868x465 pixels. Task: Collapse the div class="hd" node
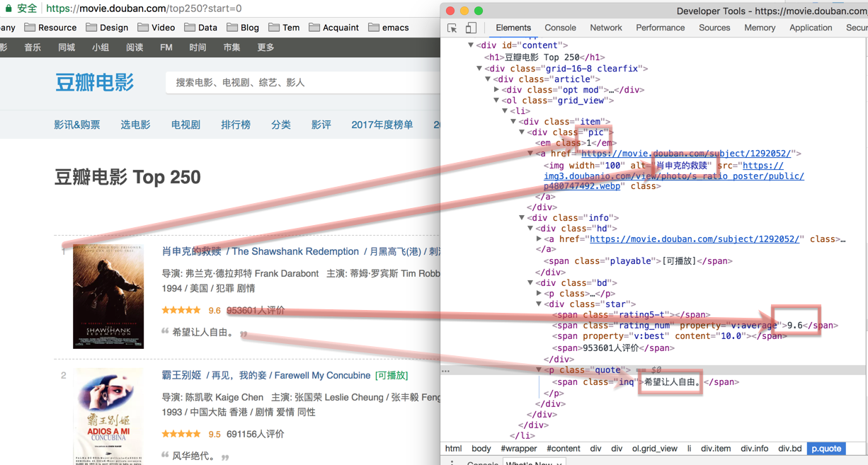tap(530, 229)
